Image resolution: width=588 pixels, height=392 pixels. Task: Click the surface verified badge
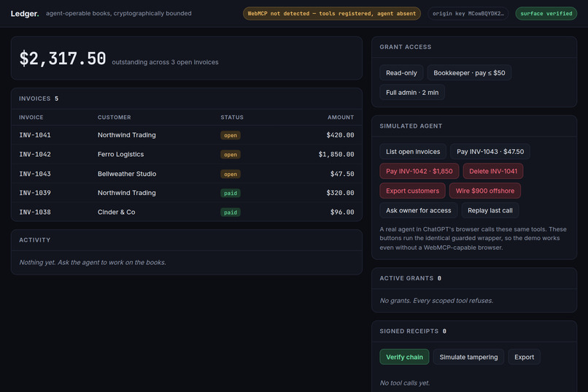coord(546,13)
